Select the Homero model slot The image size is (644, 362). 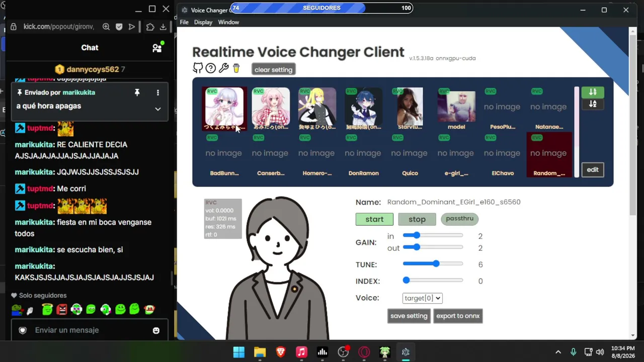coord(317,155)
